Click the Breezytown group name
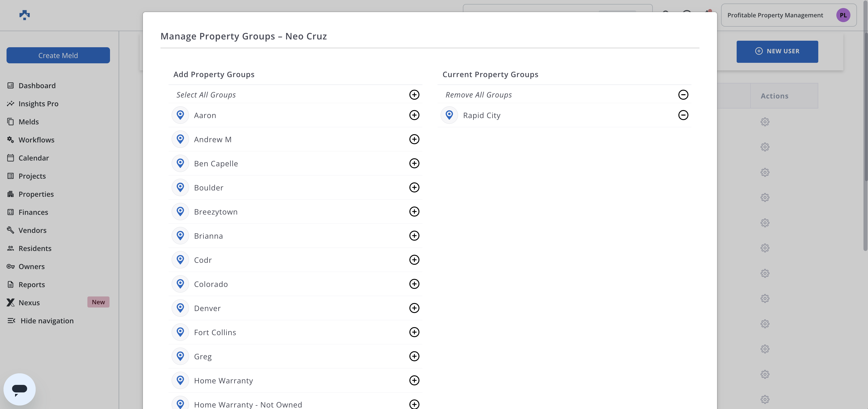Image resolution: width=868 pixels, height=409 pixels. 216,212
